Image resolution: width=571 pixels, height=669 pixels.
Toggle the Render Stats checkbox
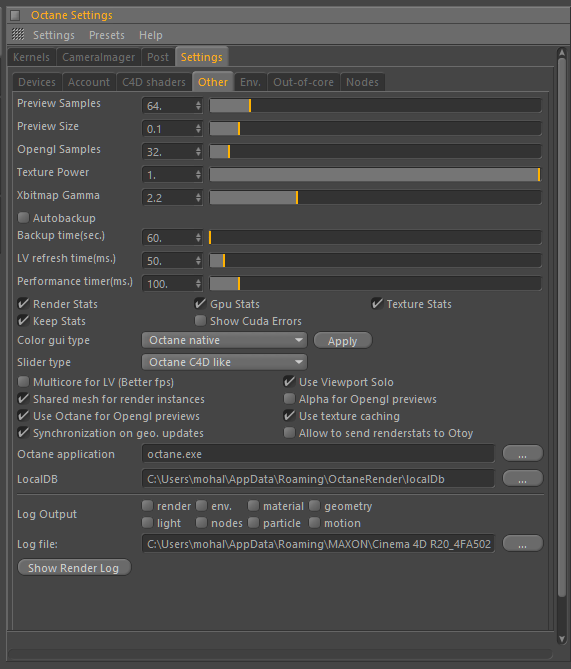tap(23, 304)
